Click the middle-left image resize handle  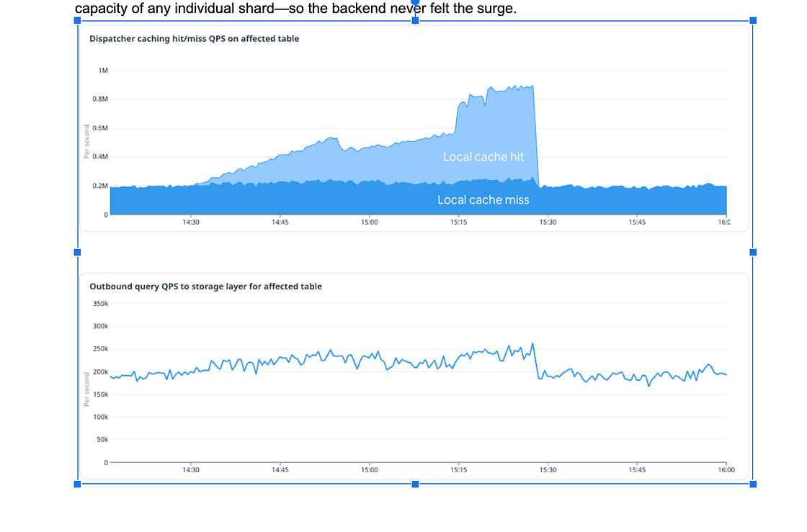tap(78, 252)
